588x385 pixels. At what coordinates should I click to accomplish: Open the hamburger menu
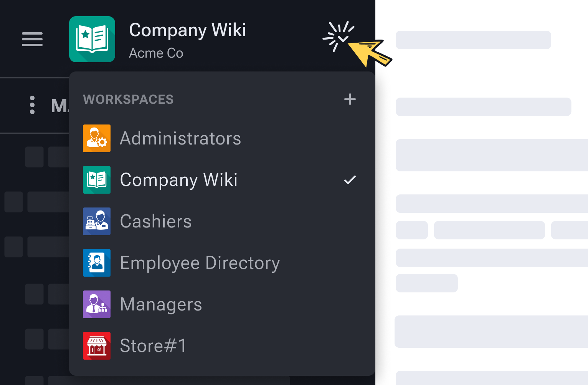(32, 39)
